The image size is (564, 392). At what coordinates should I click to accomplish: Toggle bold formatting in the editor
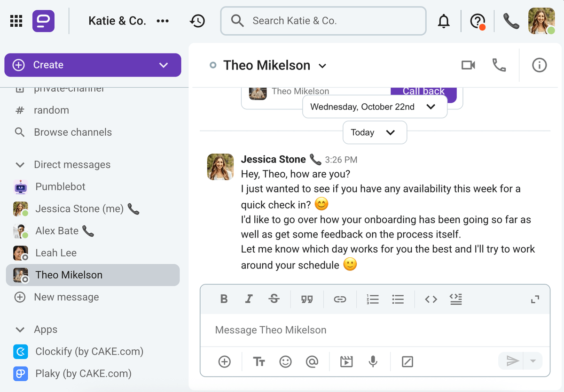tap(224, 299)
